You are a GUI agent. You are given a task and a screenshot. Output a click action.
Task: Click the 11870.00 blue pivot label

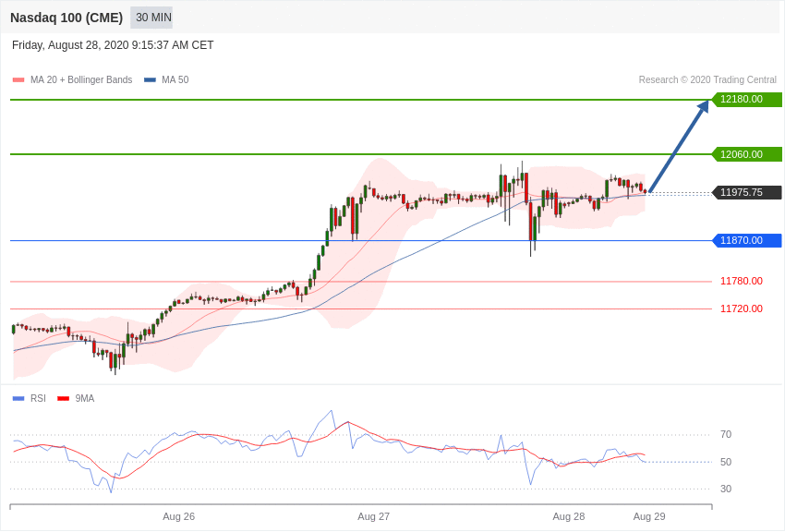click(746, 240)
